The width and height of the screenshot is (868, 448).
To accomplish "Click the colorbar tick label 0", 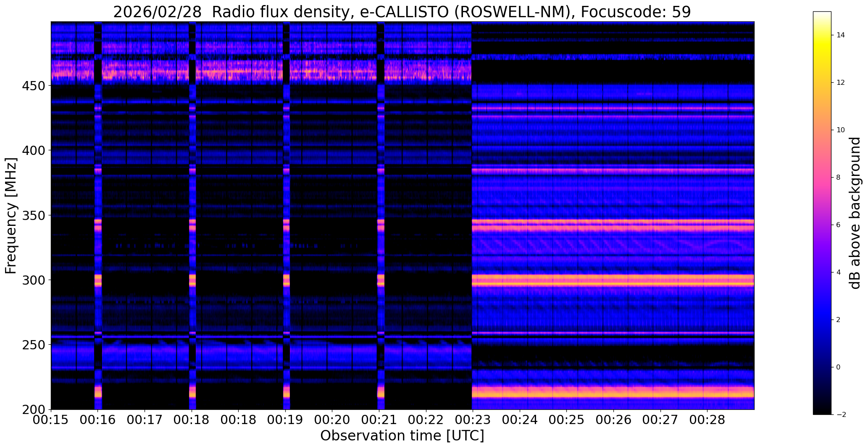I will click(x=839, y=367).
